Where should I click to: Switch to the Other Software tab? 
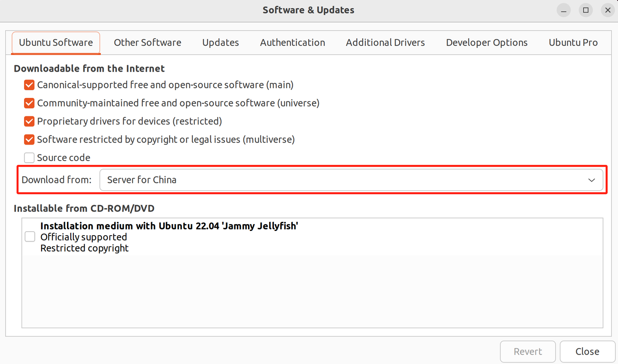pos(147,42)
